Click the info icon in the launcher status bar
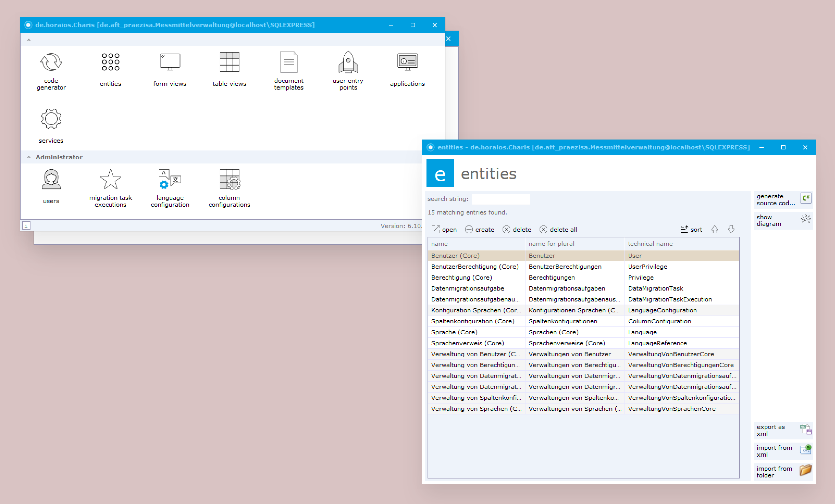The image size is (835, 504). [x=26, y=226]
